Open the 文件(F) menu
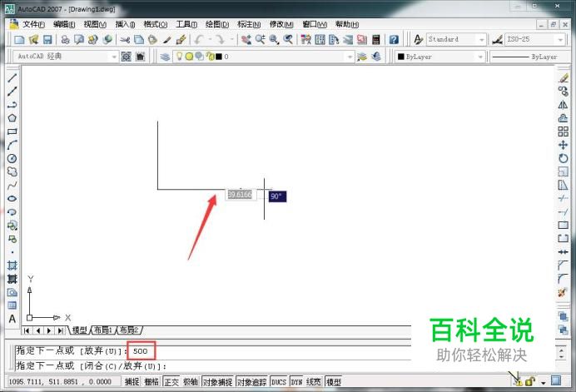576x392 pixels. [x=33, y=25]
